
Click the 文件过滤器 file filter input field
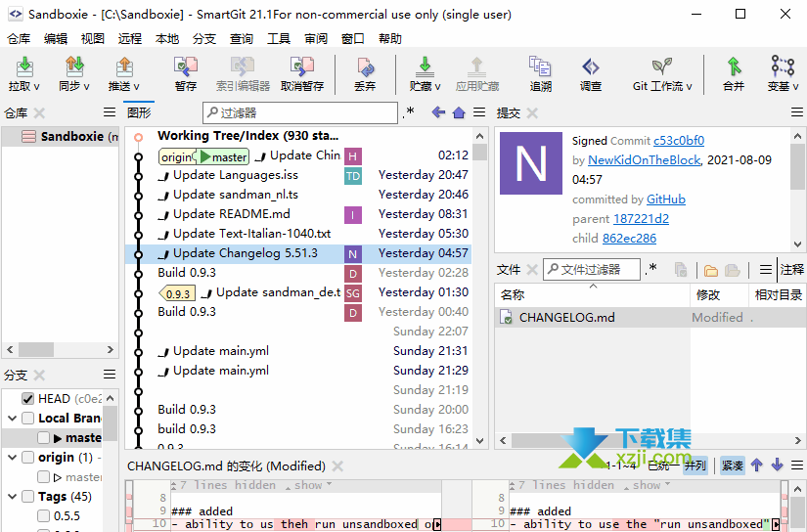(592, 270)
